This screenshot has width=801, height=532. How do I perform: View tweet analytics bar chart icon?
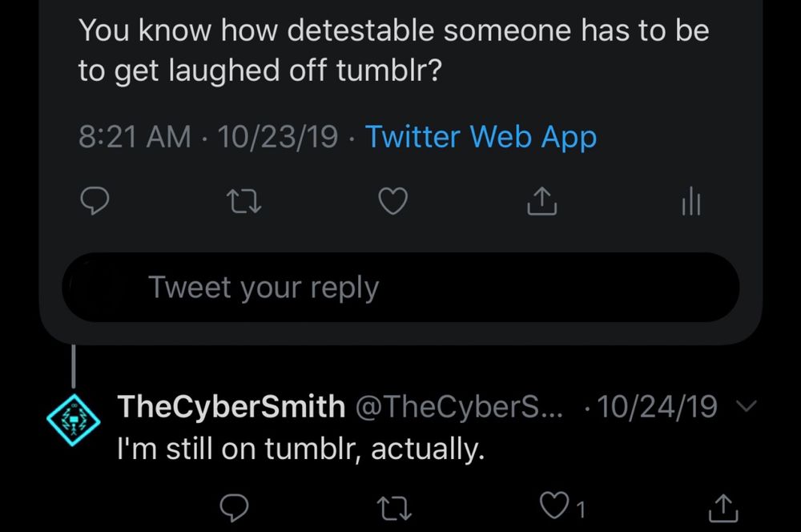coord(690,203)
